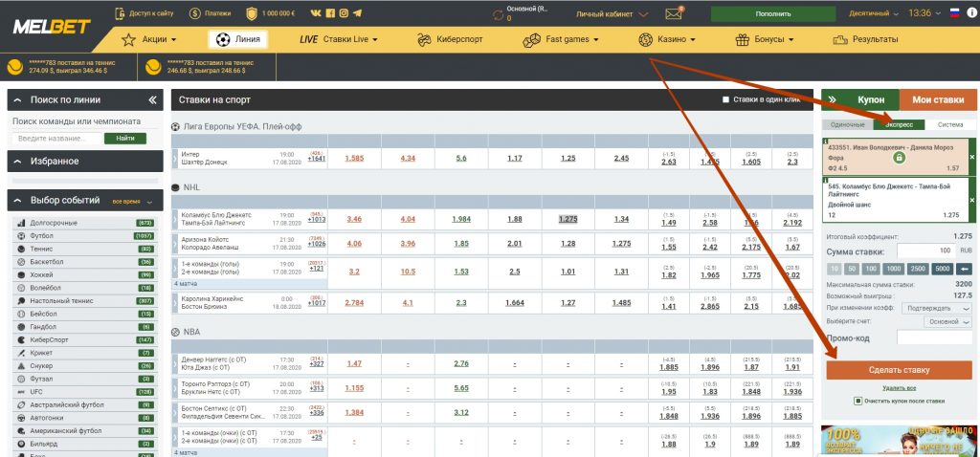Click the bet amount input field
980x457 pixels.
click(x=923, y=250)
